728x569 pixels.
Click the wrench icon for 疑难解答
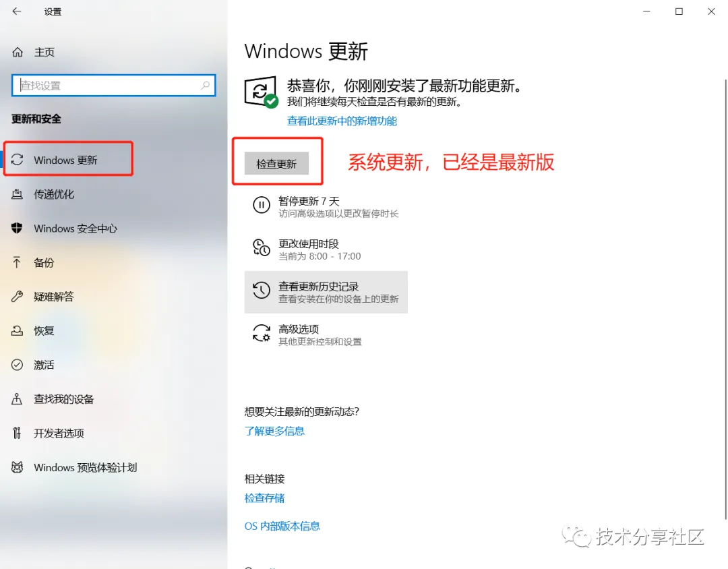point(17,297)
